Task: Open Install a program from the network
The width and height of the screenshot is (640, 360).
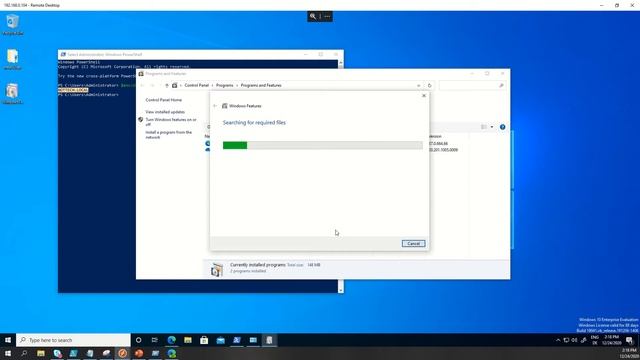Action: [x=169, y=135]
